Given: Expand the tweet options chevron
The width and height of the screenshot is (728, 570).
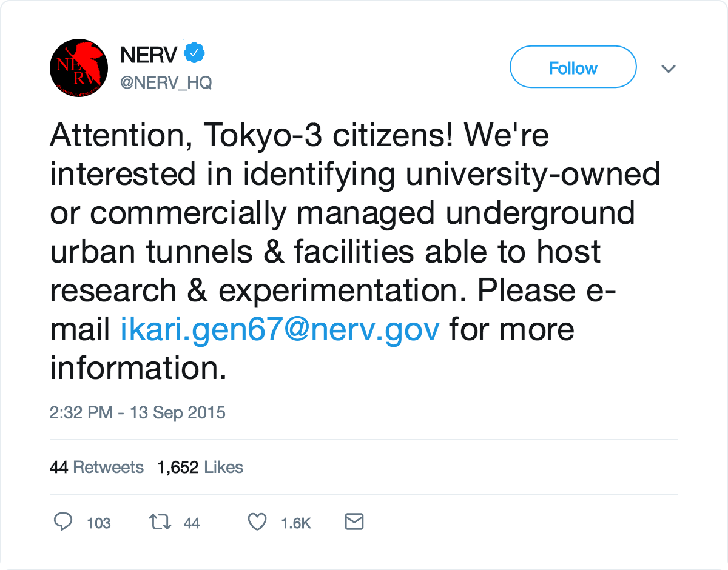Looking at the screenshot, I should point(668,69).
